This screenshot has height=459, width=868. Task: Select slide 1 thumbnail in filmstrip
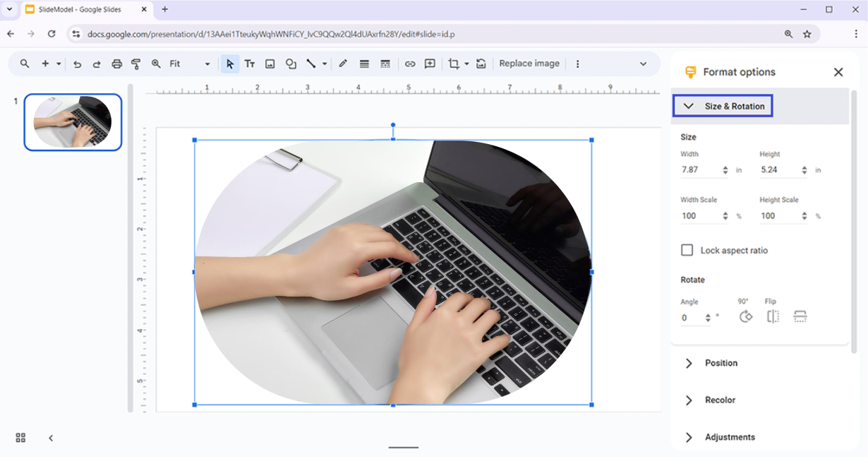click(x=73, y=122)
